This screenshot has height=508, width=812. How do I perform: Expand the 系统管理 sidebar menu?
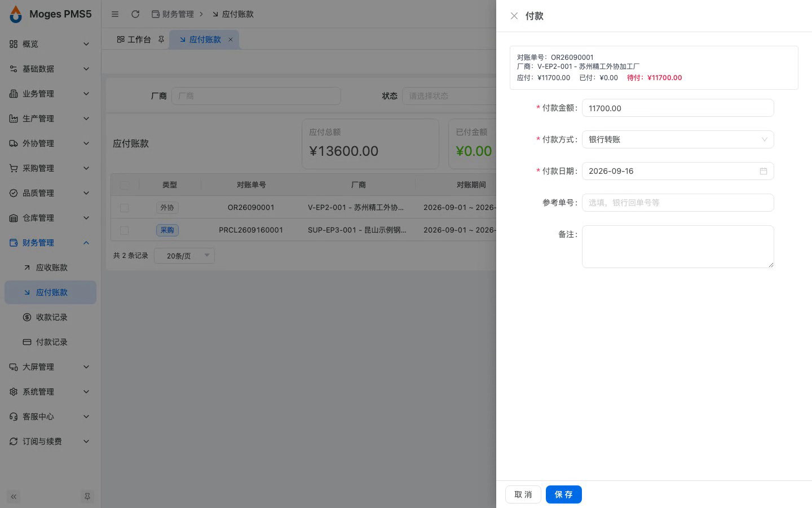pyautogui.click(x=50, y=392)
